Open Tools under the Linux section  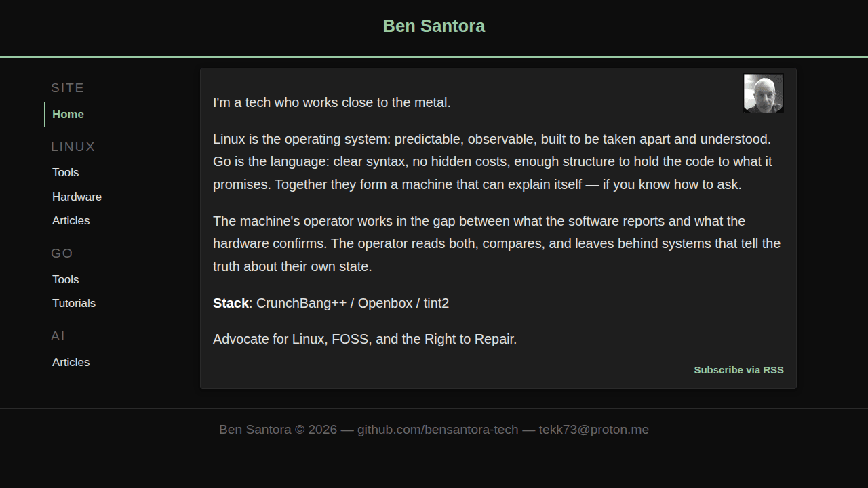(x=66, y=172)
